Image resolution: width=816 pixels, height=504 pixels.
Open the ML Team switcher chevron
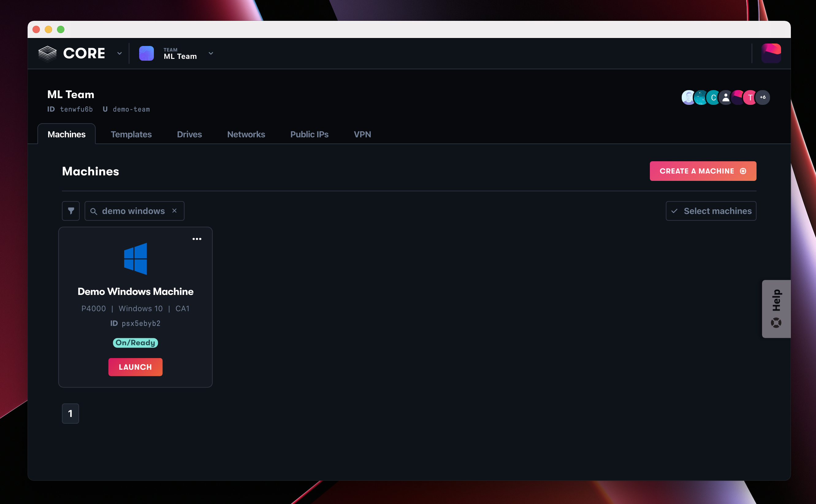211,53
